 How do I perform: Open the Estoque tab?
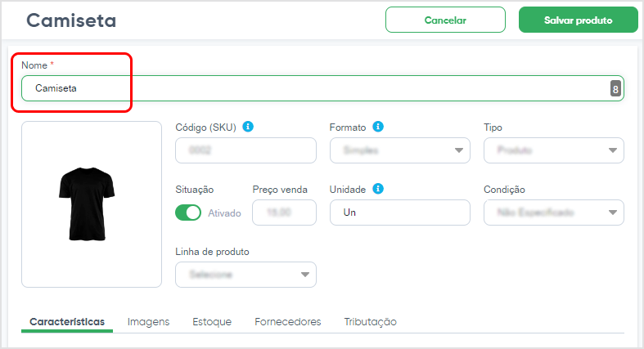point(212,322)
